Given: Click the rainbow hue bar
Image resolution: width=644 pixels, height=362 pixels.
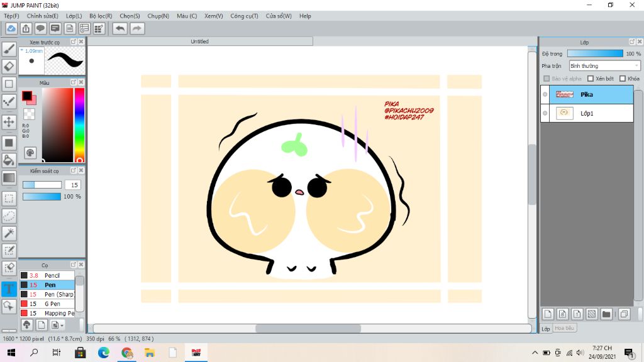Looking at the screenshot, I should click(x=79, y=125).
